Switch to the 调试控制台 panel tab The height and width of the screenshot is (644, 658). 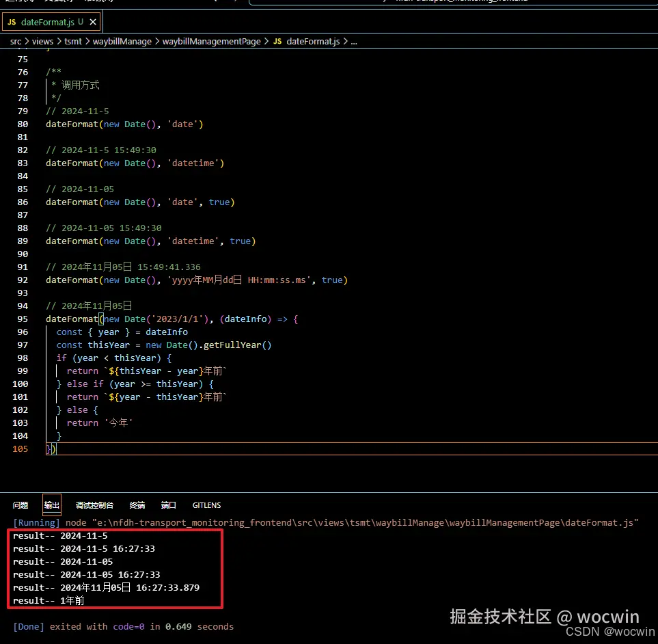pos(94,505)
